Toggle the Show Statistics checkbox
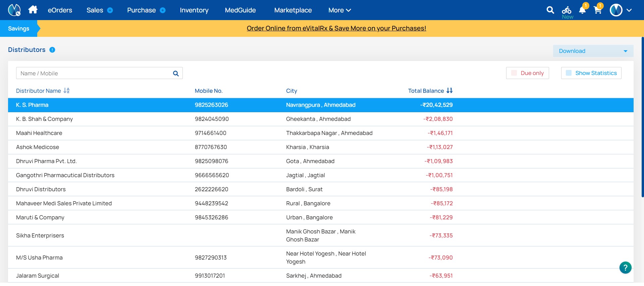 coord(569,73)
